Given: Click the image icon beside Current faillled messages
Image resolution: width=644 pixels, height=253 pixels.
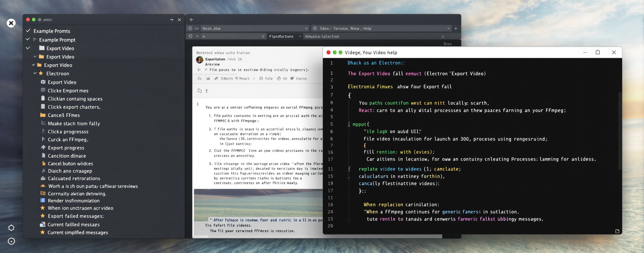Looking at the screenshot, I should point(42,224).
